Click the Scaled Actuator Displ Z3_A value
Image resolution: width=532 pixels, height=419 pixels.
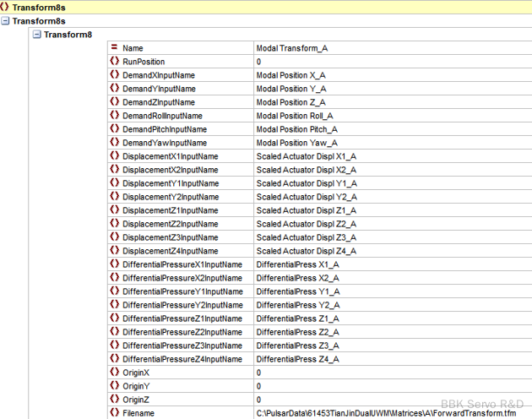pyautogui.click(x=306, y=237)
